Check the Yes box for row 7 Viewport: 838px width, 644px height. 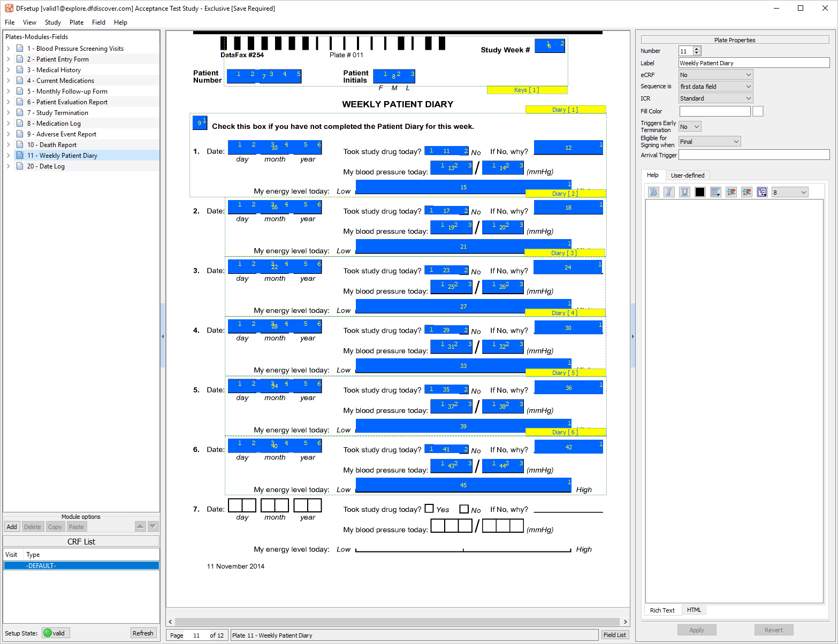(x=429, y=509)
